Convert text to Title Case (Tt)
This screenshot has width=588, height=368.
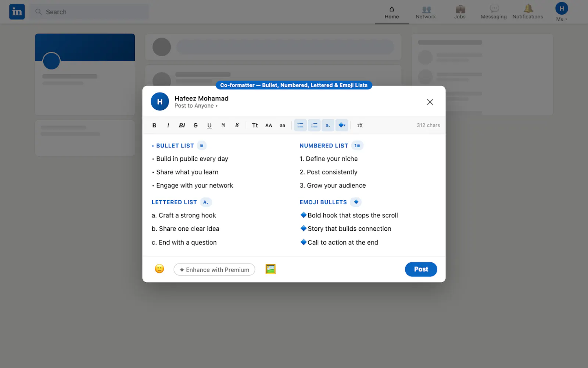point(255,125)
